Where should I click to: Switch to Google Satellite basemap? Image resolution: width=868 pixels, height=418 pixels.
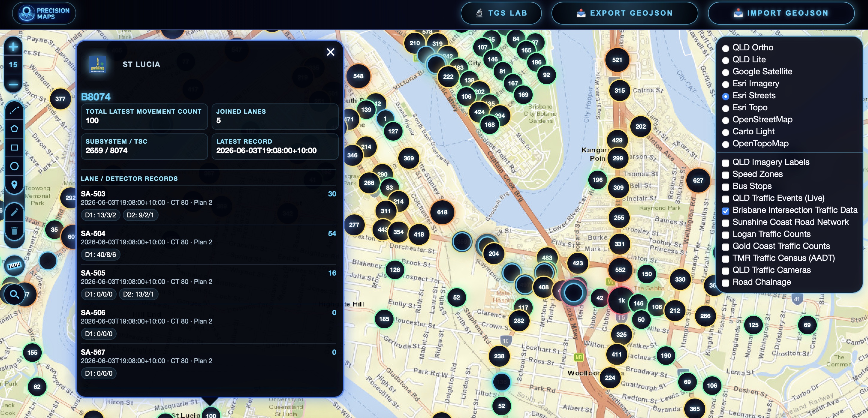(725, 72)
